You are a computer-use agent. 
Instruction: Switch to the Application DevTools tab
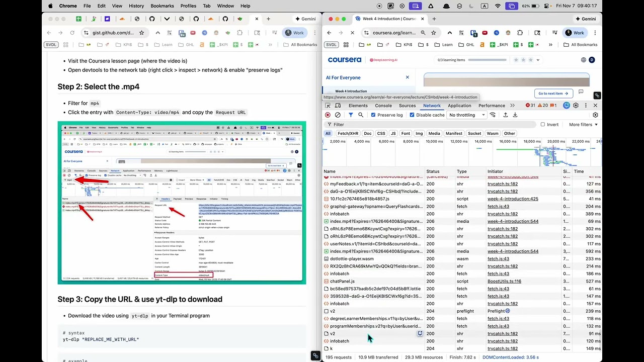click(x=459, y=106)
